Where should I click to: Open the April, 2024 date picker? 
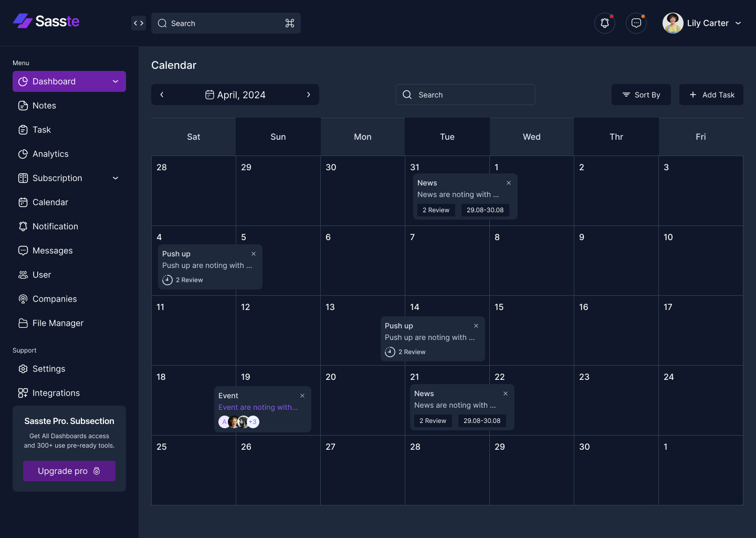(x=235, y=95)
